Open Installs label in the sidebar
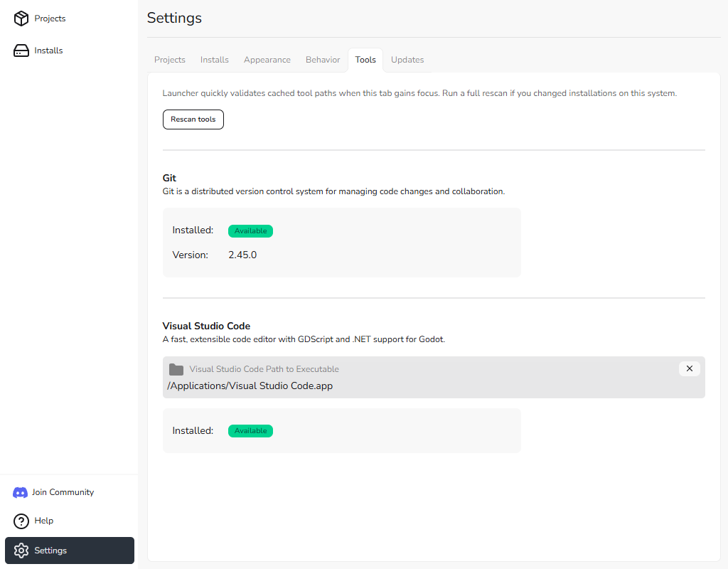 (48, 50)
